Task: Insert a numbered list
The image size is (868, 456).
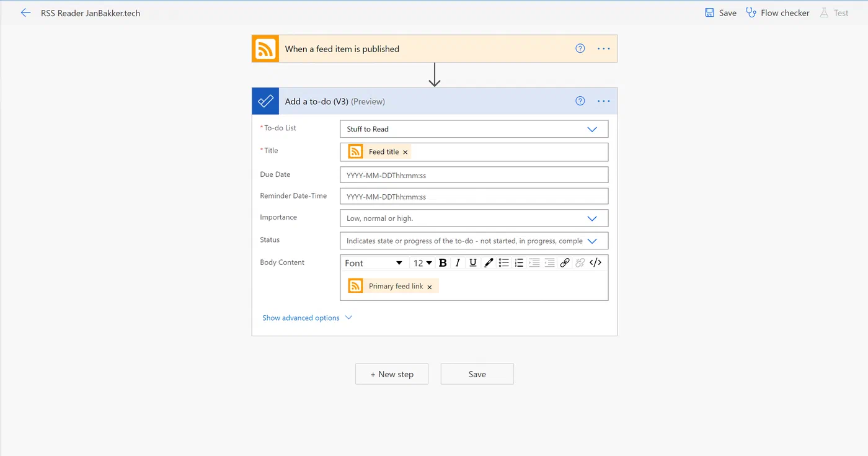Action: click(x=519, y=263)
